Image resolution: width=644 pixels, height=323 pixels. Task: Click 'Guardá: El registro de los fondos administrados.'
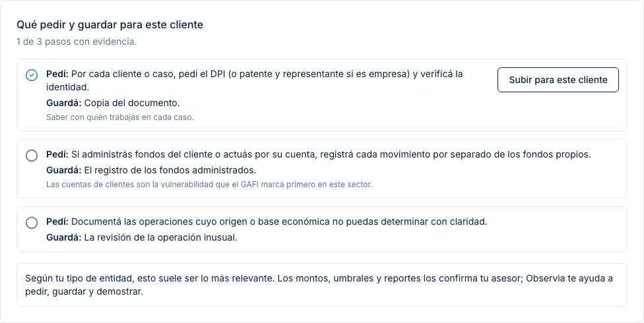tap(151, 170)
